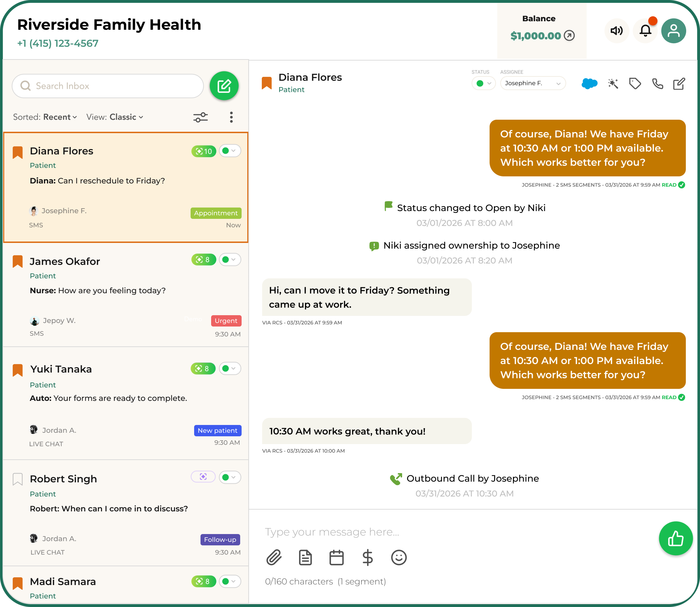Open the Sorted: Recent dropdown
Viewport: 700px width, 607px height.
(45, 117)
